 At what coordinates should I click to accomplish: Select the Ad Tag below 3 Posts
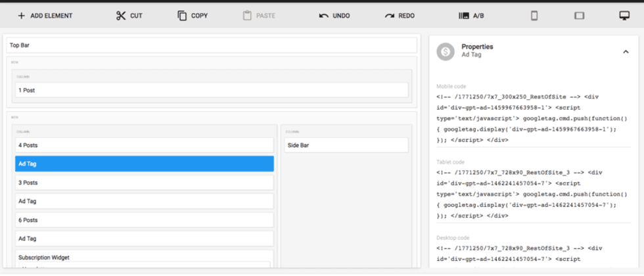[x=145, y=201]
